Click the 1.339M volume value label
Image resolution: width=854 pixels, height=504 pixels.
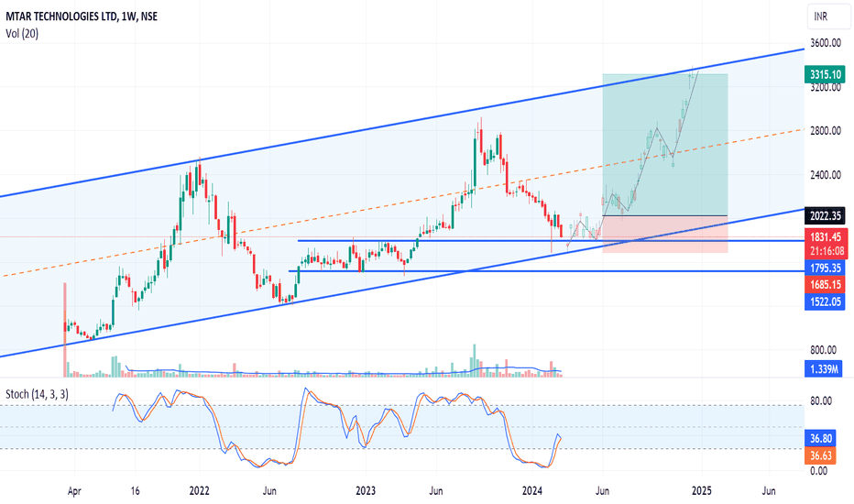[824, 369]
